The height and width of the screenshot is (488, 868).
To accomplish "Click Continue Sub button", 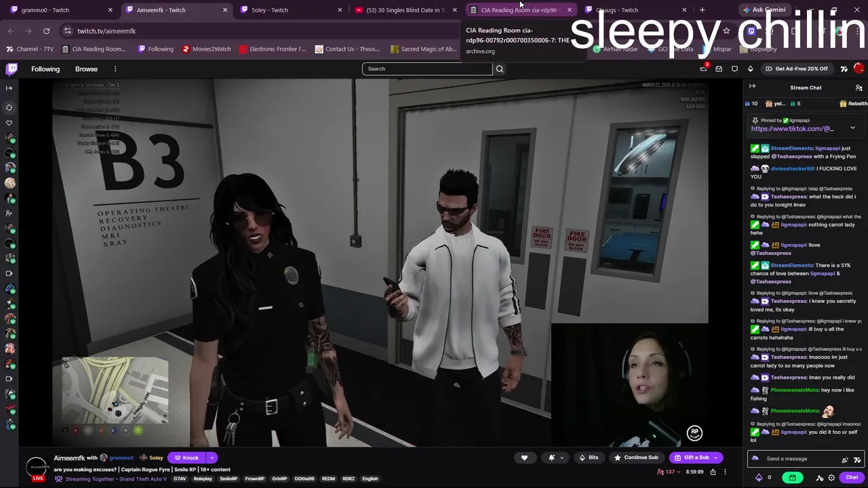I will (x=635, y=457).
